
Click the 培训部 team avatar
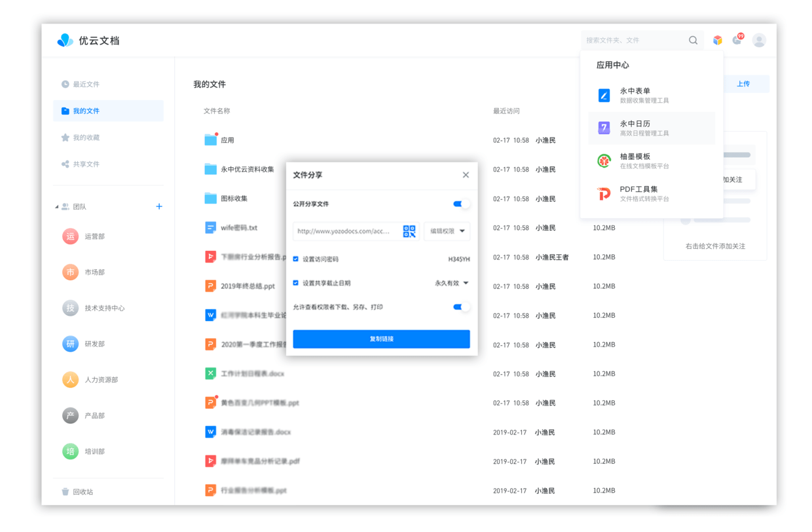tap(70, 451)
